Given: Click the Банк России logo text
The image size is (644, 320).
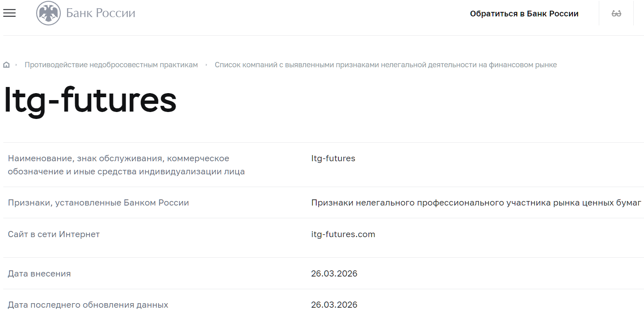Looking at the screenshot, I should [x=101, y=13].
